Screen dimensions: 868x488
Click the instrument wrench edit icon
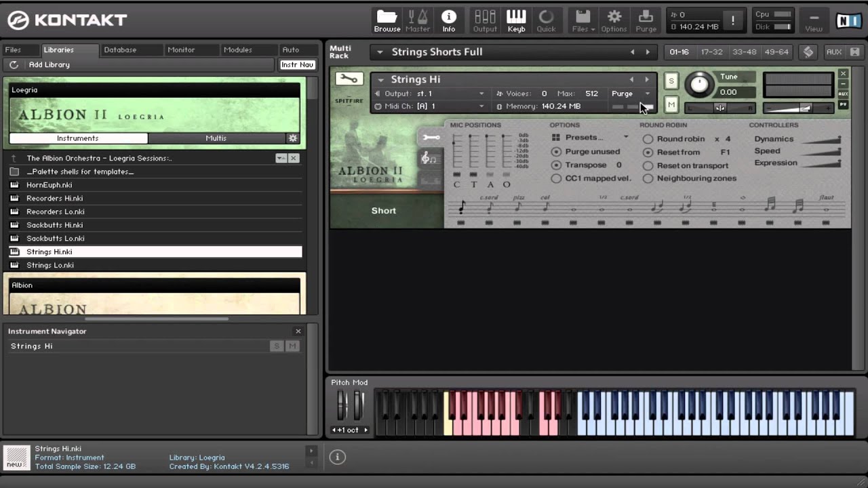349,79
